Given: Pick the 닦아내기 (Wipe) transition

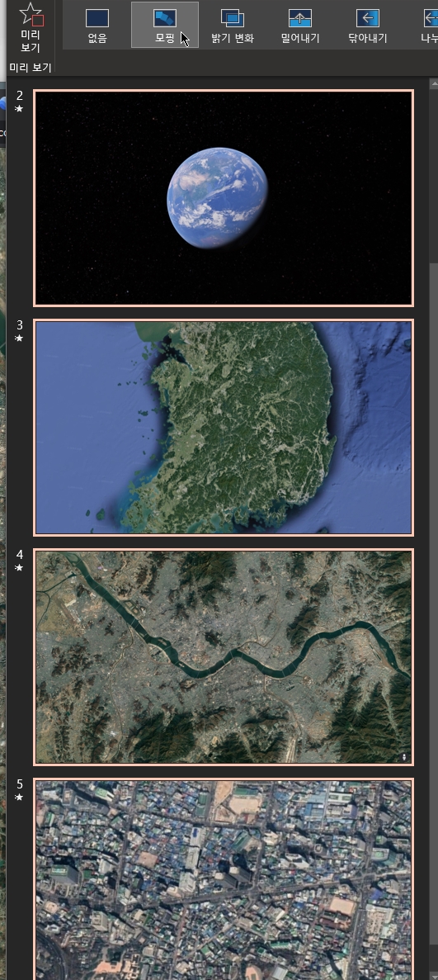Looking at the screenshot, I should pyautogui.click(x=367, y=25).
